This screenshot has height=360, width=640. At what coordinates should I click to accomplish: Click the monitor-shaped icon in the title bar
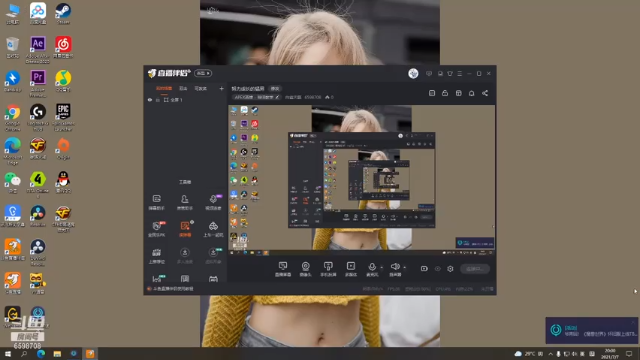click(x=440, y=73)
